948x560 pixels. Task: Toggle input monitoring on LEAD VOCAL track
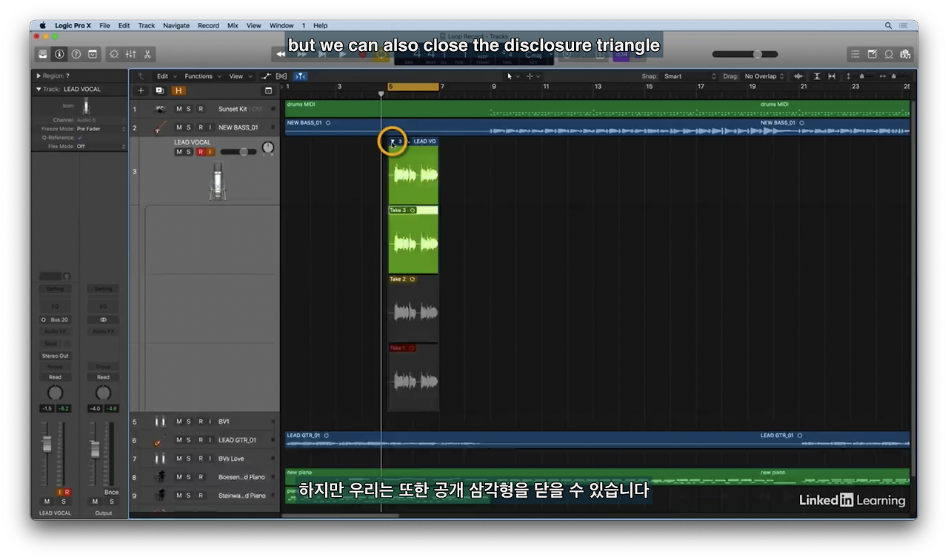coord(210,152)
